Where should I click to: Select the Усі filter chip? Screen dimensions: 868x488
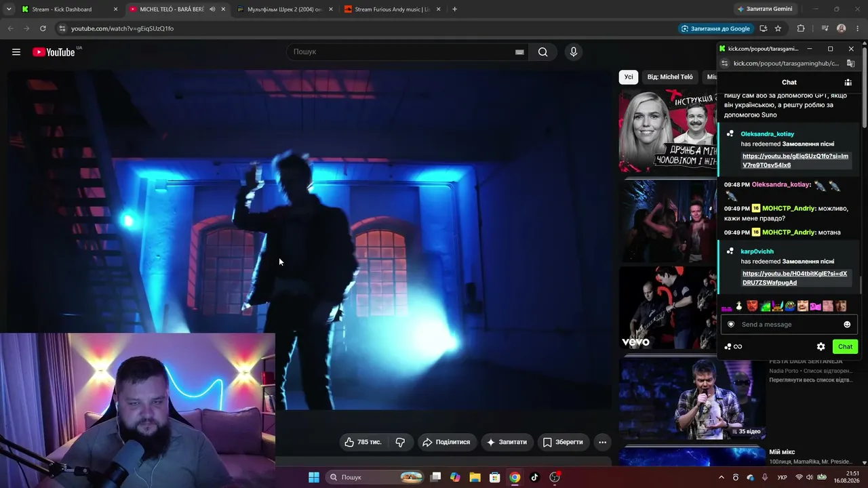point(629,77)
